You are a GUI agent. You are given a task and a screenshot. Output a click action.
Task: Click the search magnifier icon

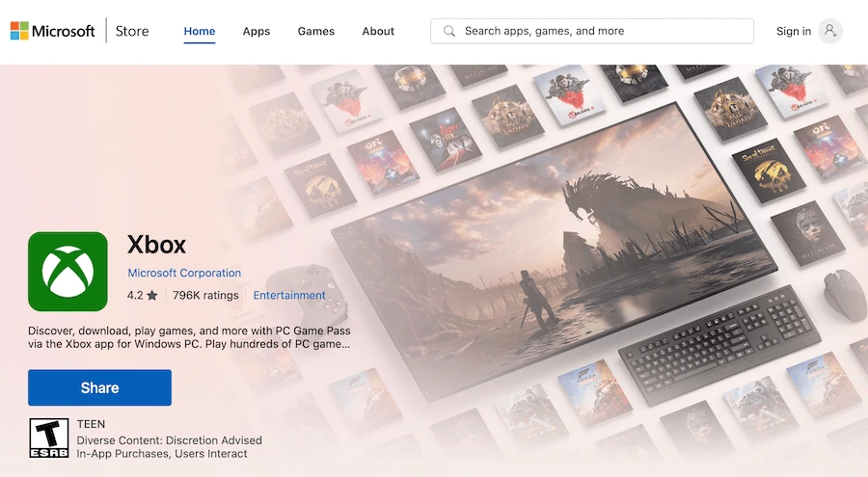pyautogui.click(x=448, y=31)
